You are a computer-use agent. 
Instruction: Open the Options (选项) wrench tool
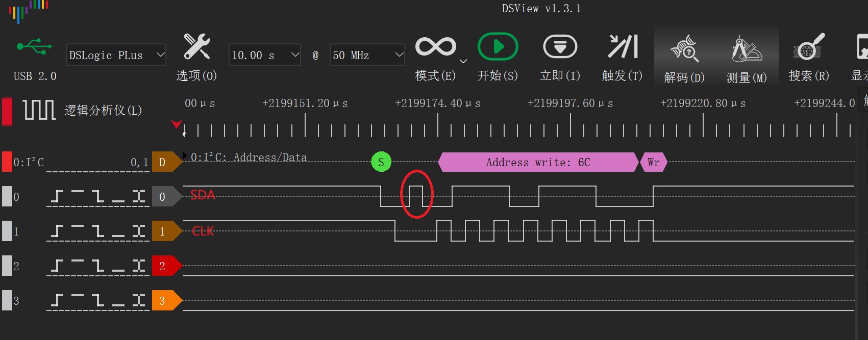pyautogui.click(x=196, y=47)
